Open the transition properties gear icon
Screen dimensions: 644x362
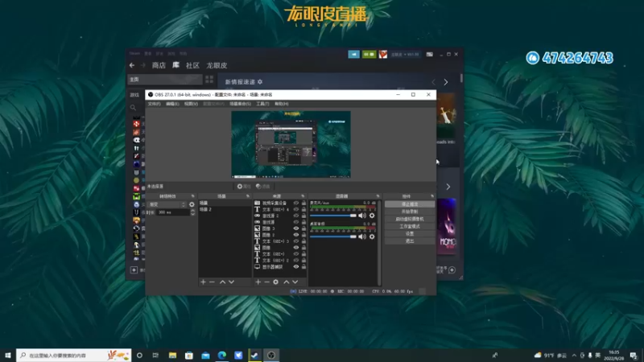pyautogui.click(x=192, y=204)
